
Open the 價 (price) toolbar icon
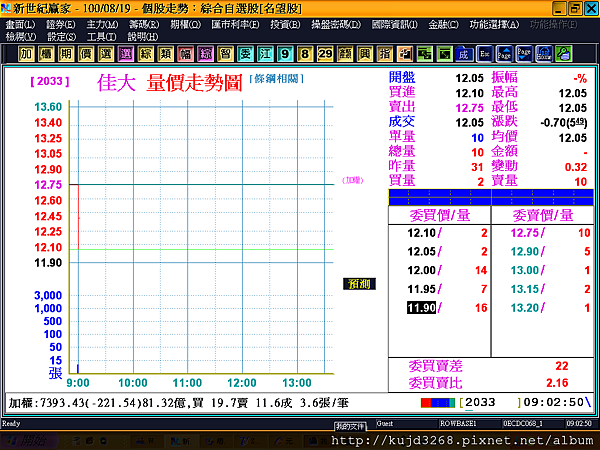click(86, 54)
